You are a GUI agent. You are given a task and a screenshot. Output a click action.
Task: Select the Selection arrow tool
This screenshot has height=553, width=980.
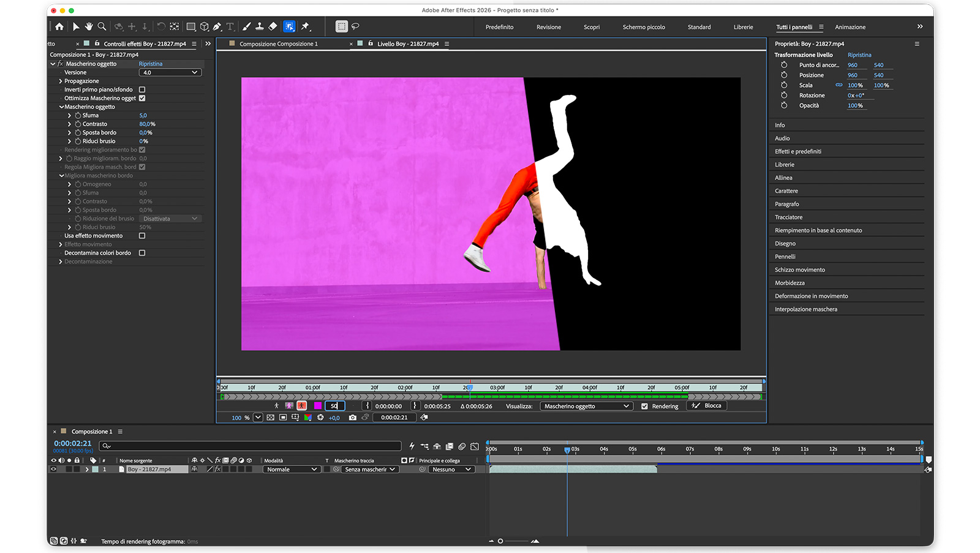click(x=76, y=26)
